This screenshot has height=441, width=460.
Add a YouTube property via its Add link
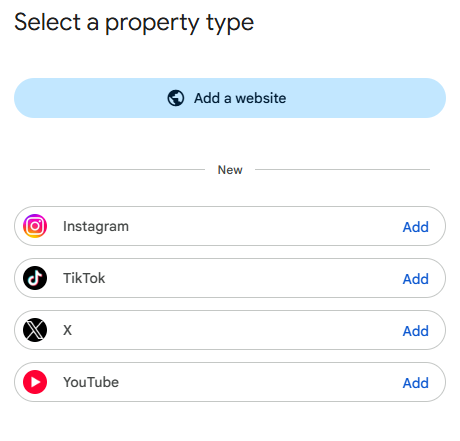(x=415, y=383)
